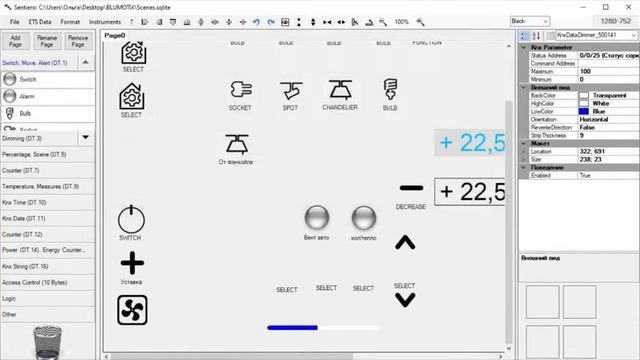The height and width of the screenshot is (360, 640).
Task: Click the BackColor Transparent swatch
Action: tap(584, 96)
